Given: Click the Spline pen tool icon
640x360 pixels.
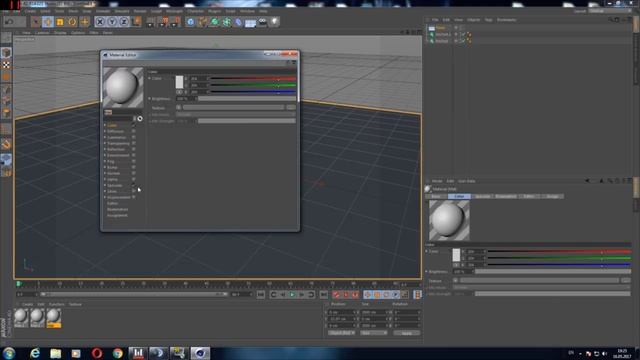Looking at the screenshot, I should click(202, 22).
